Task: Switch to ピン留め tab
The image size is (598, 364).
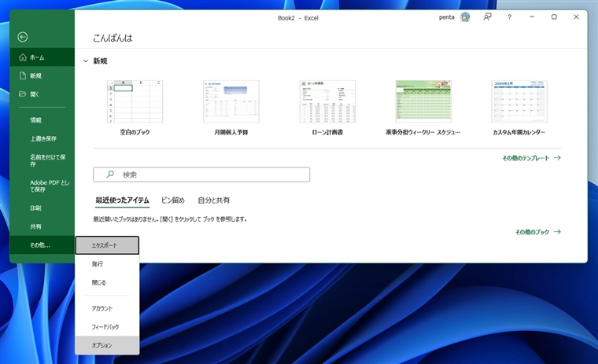Action: point(173,200)
